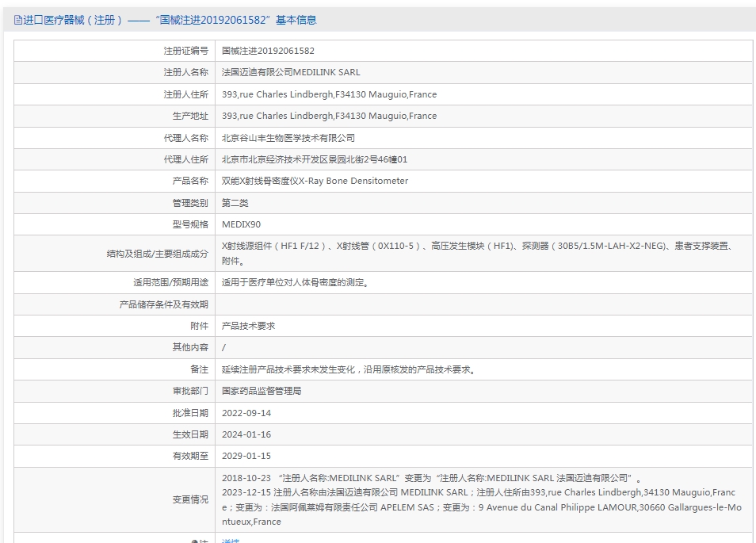756x543 pixels.
Task: Click the registrant name 法国迈迪有限公司MEDILINK SARL
Action: [291, 72]
